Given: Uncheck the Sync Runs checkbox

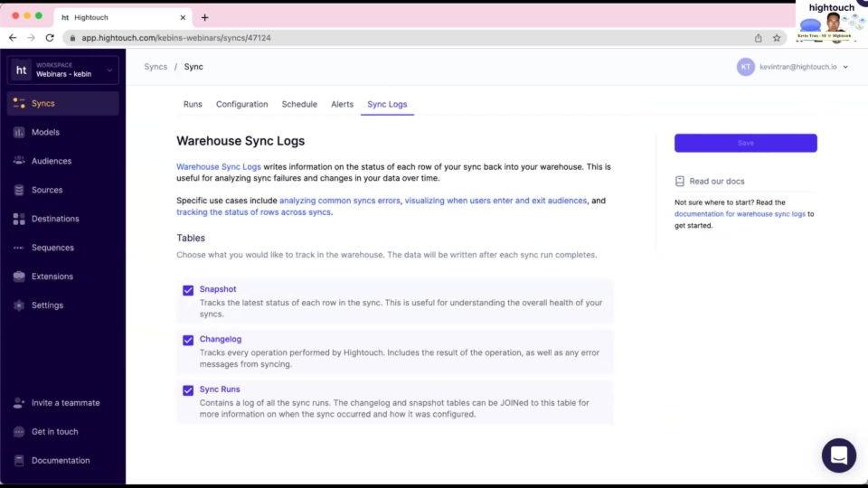Looking at the screenshot, I should tap(188, 390).
